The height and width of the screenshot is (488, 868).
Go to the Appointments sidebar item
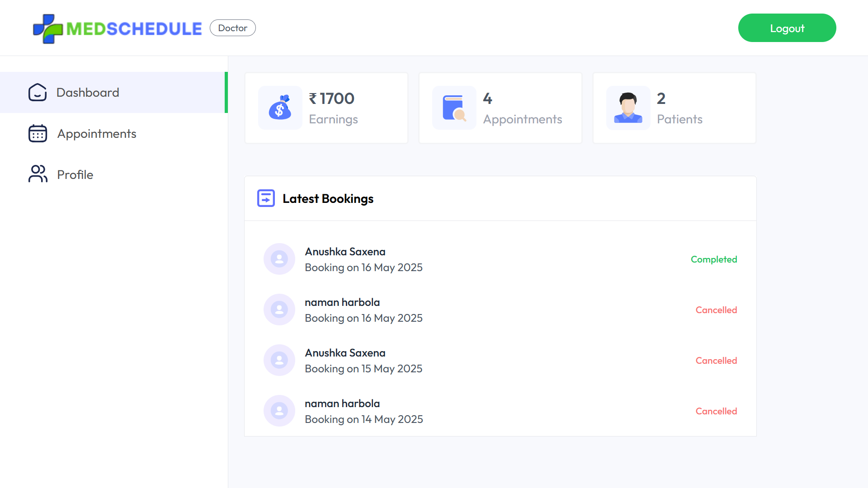[x=97, y=134]
